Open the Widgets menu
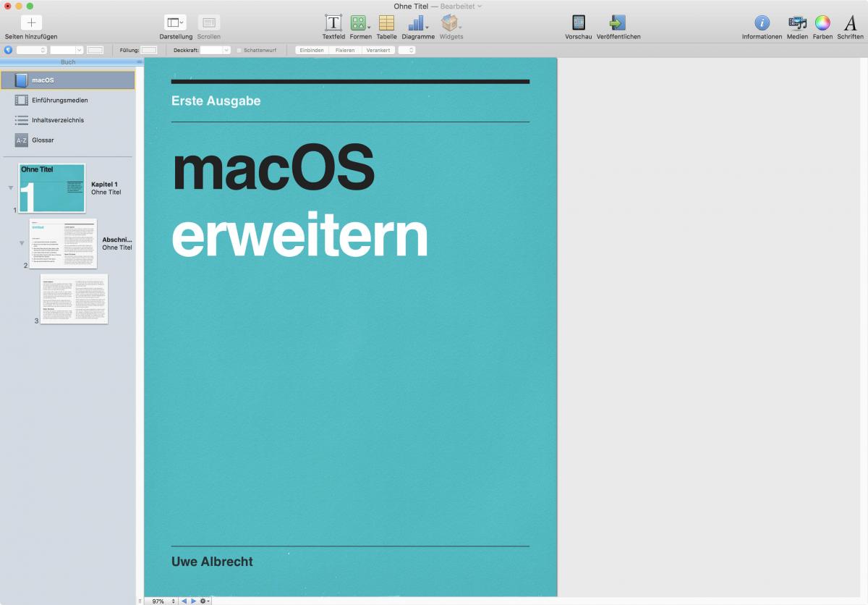Image resolution: width=868 pixels, height=605 pixels. click(451, 22)
